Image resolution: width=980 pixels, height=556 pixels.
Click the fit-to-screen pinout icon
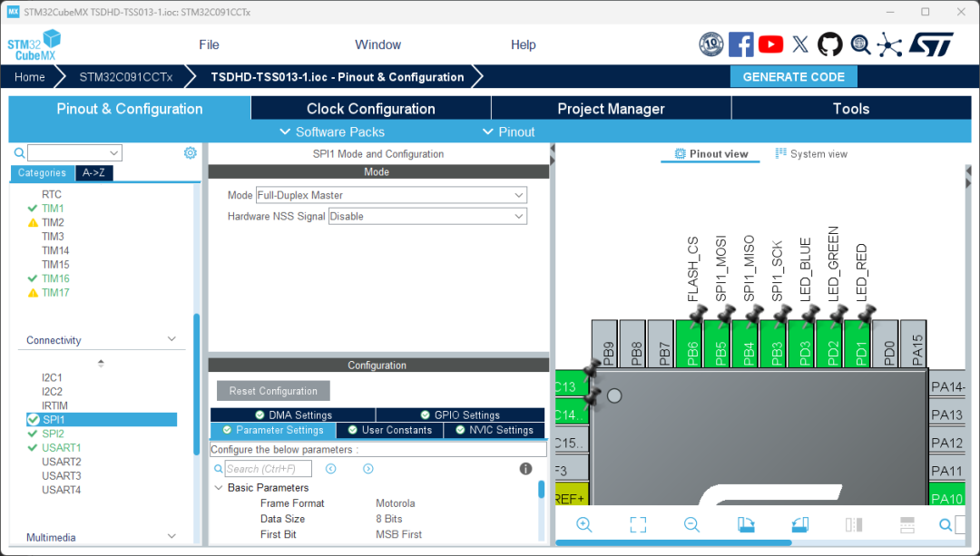point(638,524)
